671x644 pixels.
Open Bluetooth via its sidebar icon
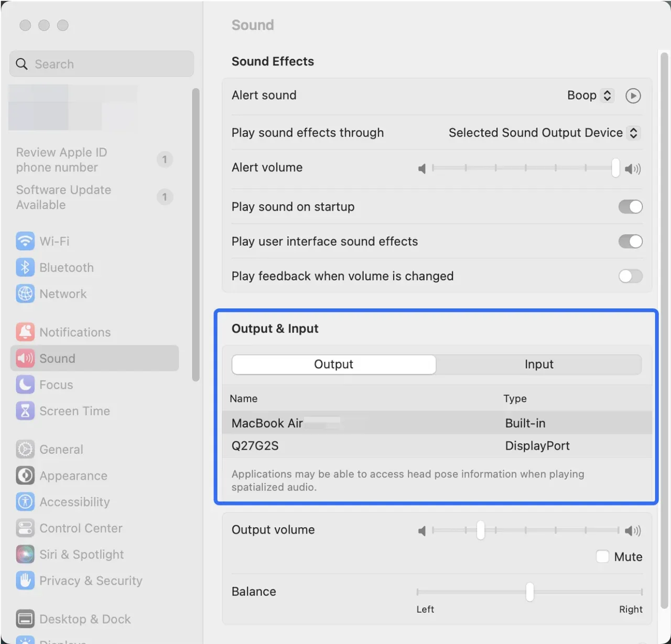[25, 267]
